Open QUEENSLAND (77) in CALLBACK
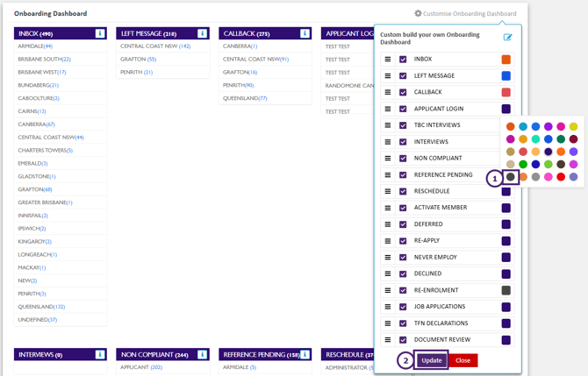 (x=245, y=98)
